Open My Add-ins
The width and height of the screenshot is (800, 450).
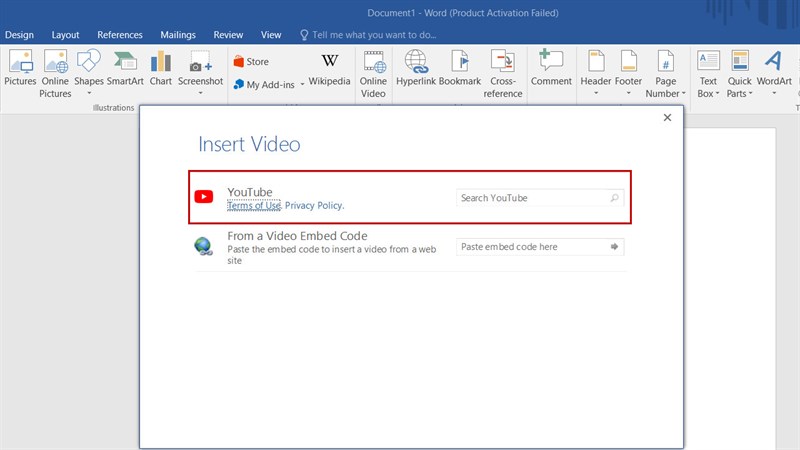click(x=264, y=85)
